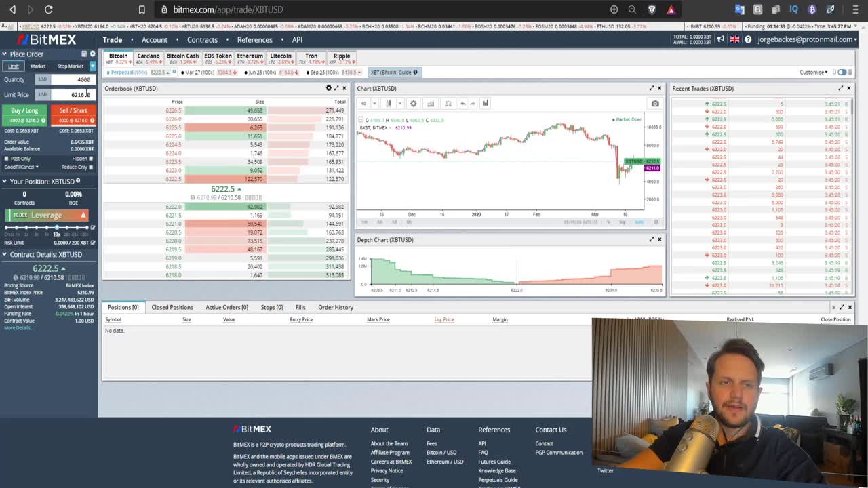The image size is (868, 488).
Task: Switch to the Order History tab
Action: [336, 307]
